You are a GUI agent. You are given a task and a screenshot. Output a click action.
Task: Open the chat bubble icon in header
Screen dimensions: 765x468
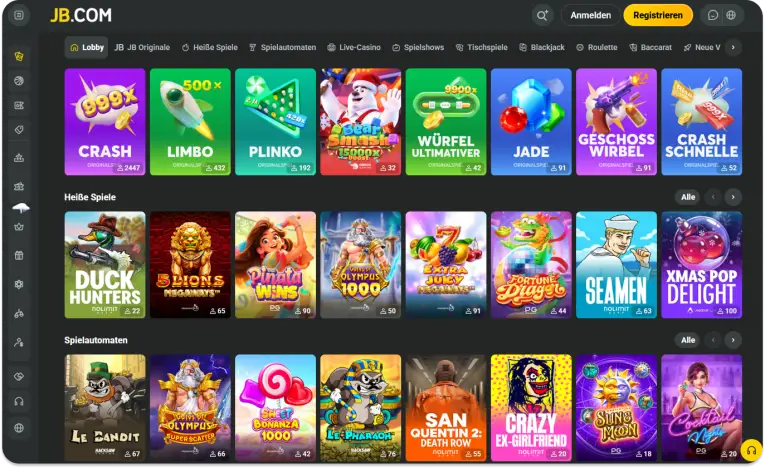pyautogui.click(x=712, y=16)
